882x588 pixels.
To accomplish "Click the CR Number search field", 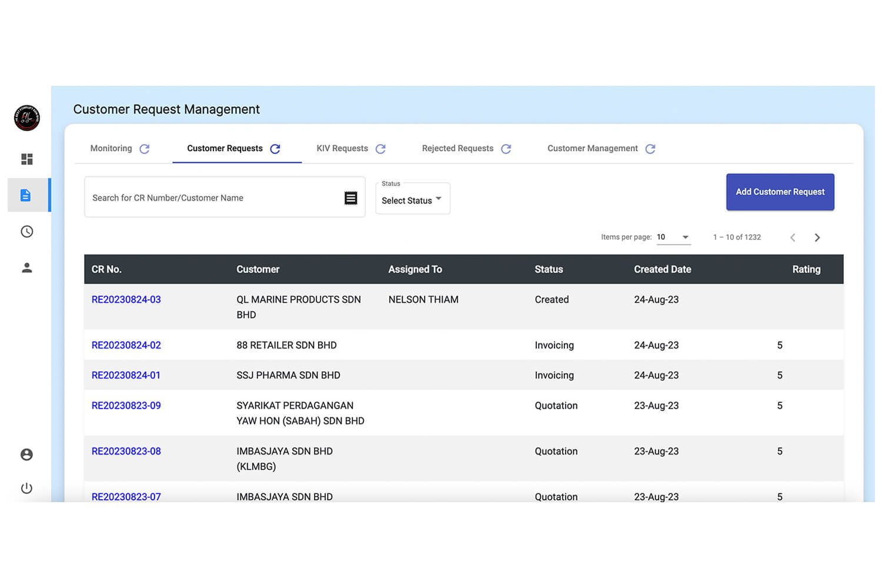I will click(x=212, y=198).
